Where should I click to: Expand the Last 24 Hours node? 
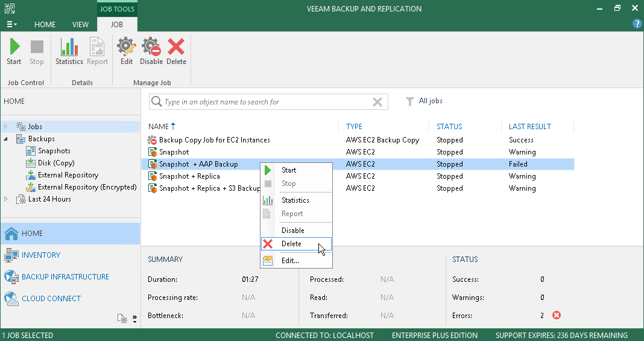(x=6, y=199)
